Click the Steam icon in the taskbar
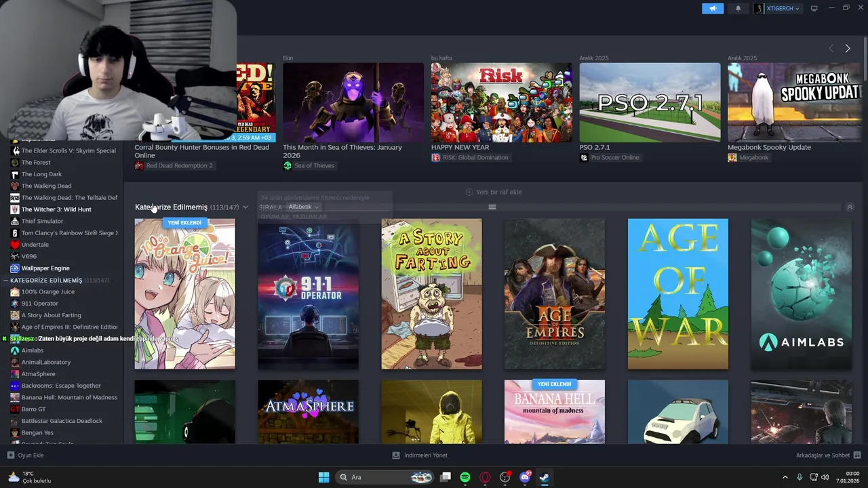868x488 pixels. pos(545,477)
